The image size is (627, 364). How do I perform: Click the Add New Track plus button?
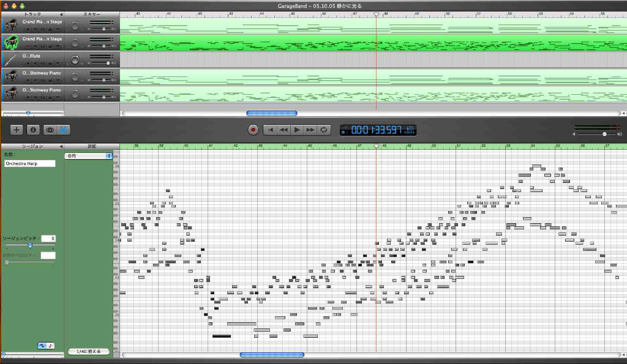(17, 130)
